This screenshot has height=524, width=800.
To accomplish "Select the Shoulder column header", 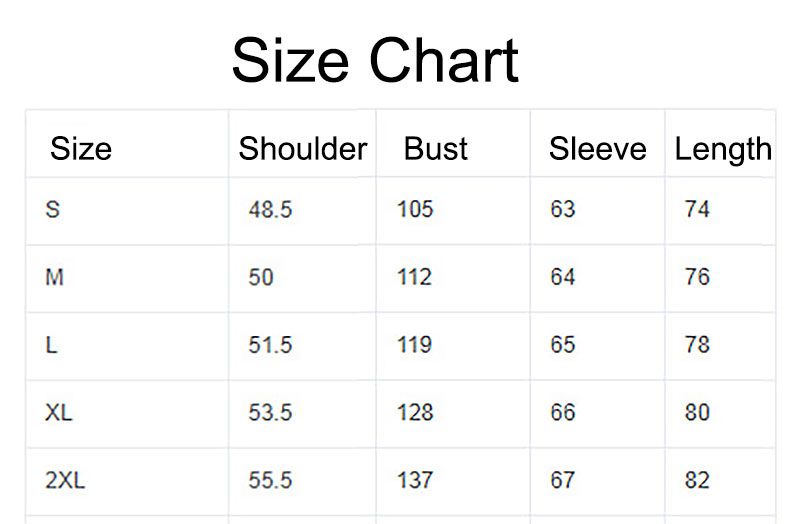I will [x=302, y=149].
